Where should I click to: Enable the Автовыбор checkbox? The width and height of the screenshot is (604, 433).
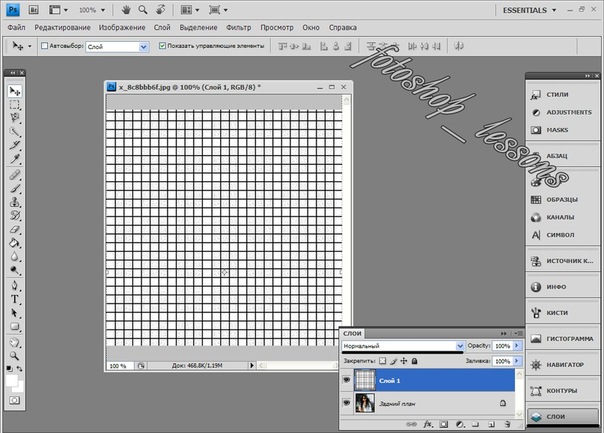coord(44,46)
